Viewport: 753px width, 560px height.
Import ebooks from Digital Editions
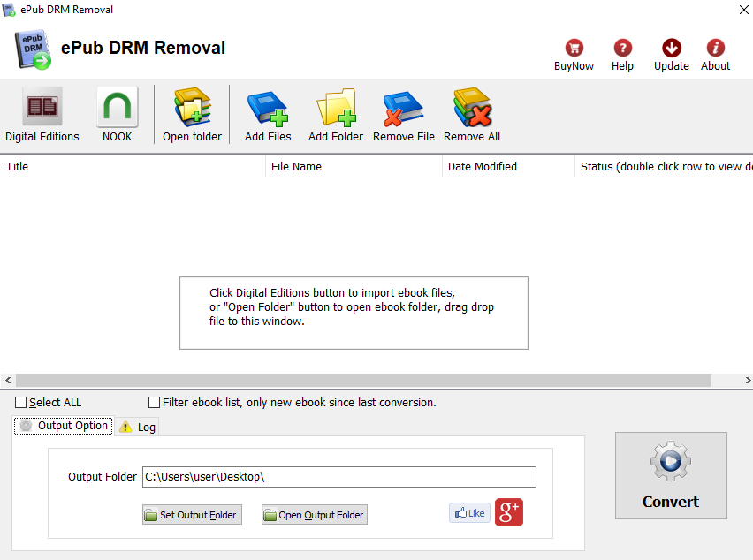point(42,115)
